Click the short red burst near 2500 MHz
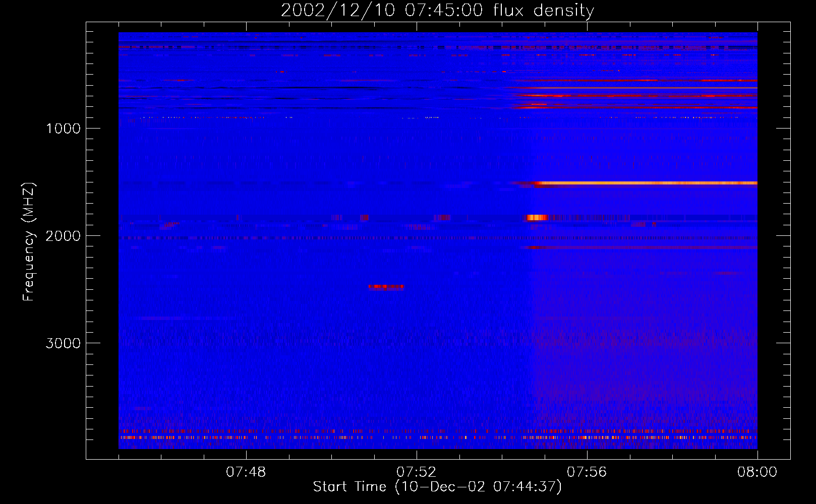 click(x=386, y=287)
